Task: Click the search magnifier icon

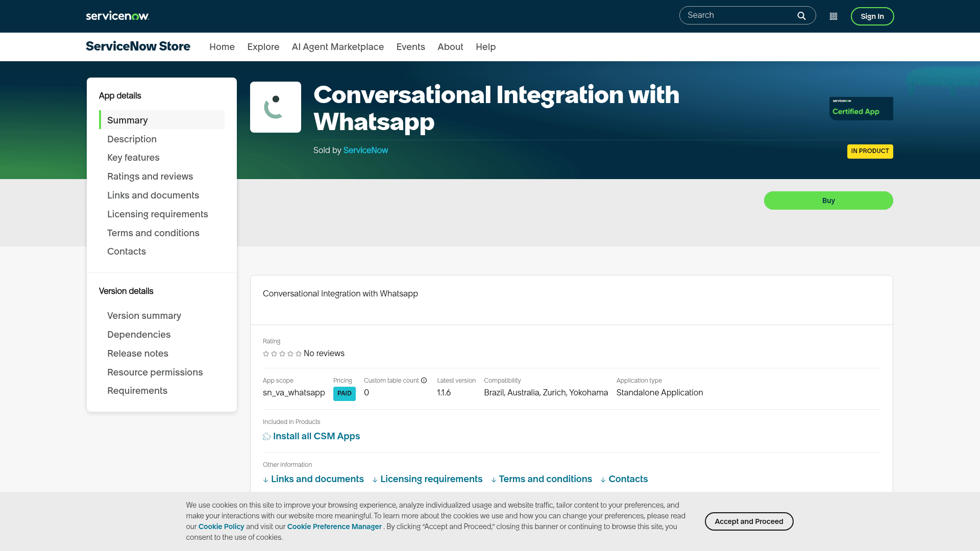Action: click(801, 16)
